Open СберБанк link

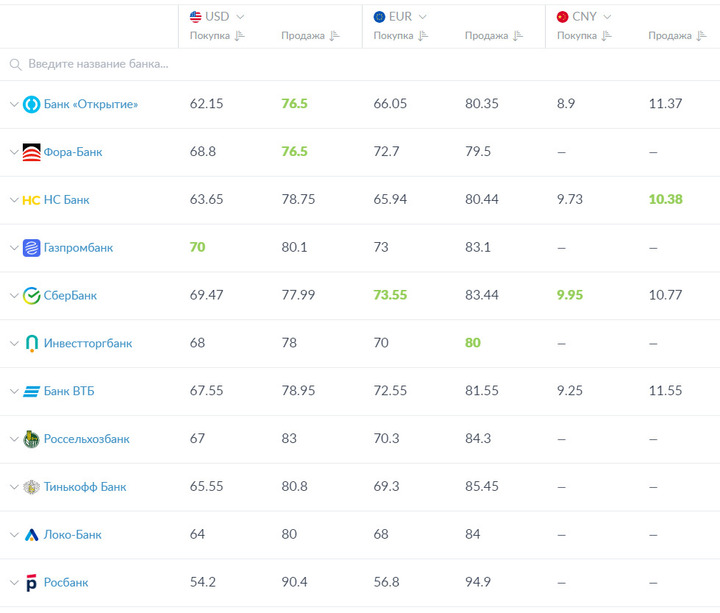click(x=70, y=296)
